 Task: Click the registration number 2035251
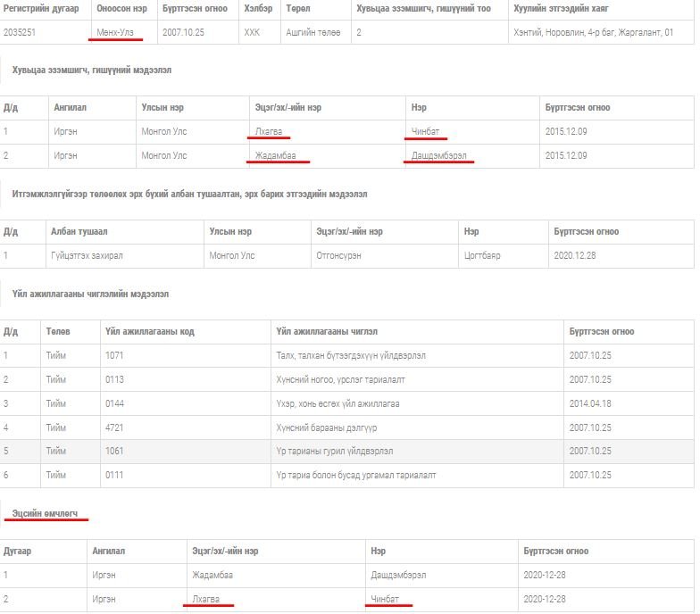[21, 32]
